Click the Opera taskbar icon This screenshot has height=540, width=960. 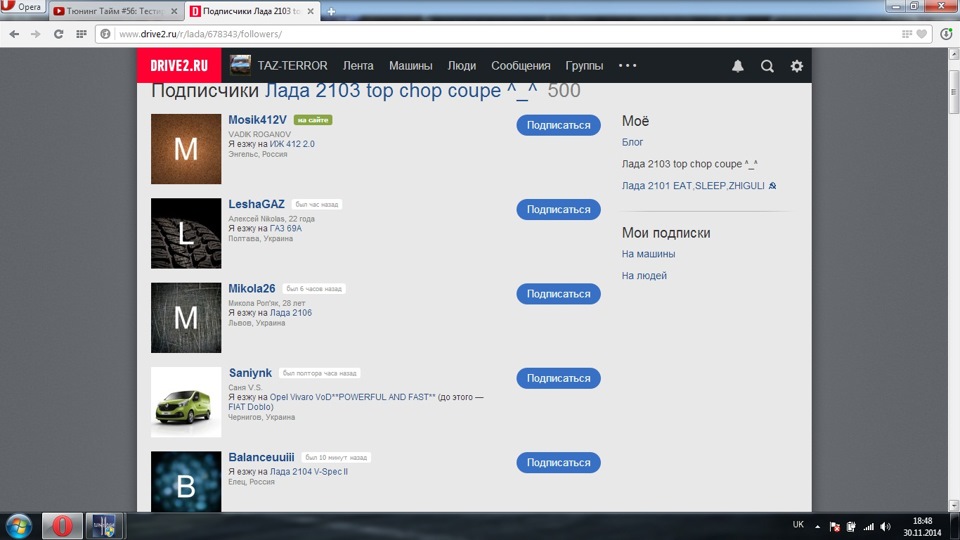[62, 526]
